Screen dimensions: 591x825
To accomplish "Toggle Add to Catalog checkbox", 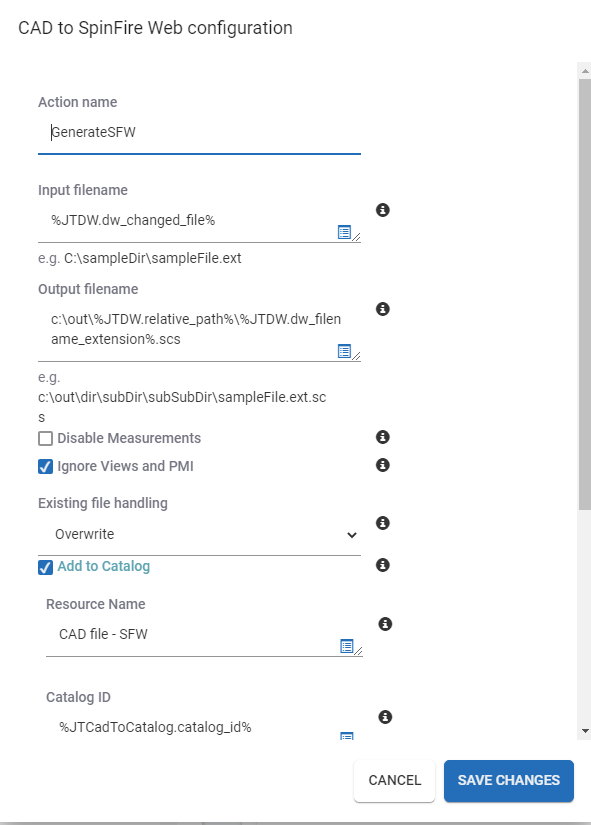I will pos(46,567).
